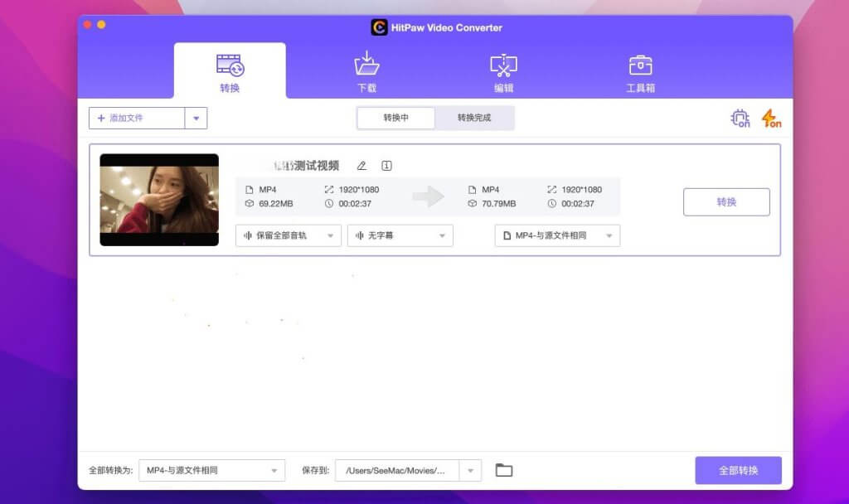Open the 工具箱 (Toolbox) tab icon

(640, 65)
